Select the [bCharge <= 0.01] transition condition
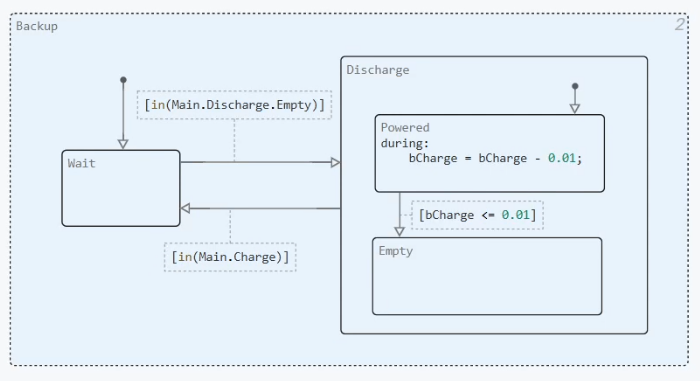 tap(477, 215)
